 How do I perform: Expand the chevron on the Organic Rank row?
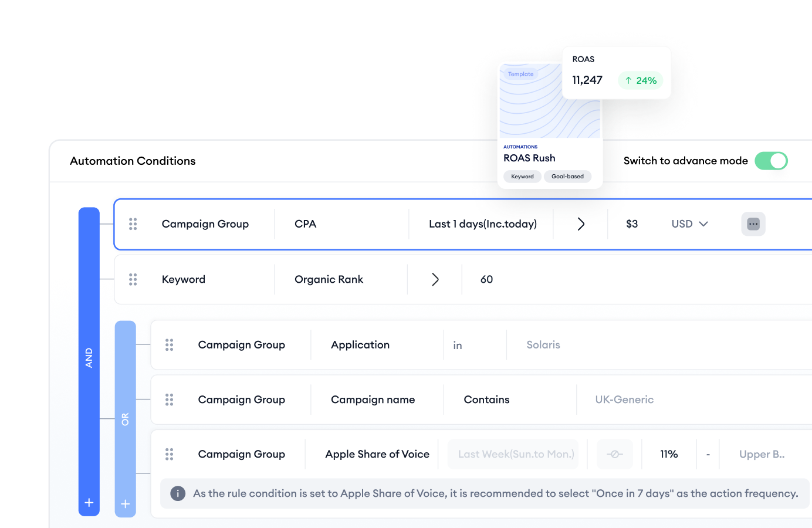[434, 279]
